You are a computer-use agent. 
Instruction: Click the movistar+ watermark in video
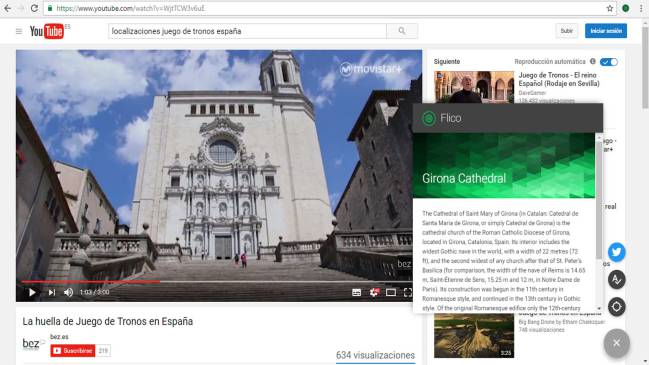tap(371, 69)
